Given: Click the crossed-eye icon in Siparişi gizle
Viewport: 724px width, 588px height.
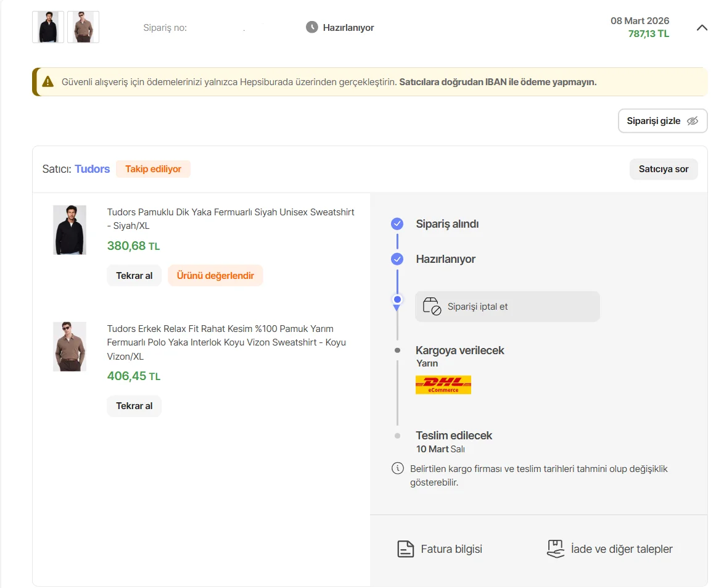Looking at the screenshot, I should coord(692,121).
